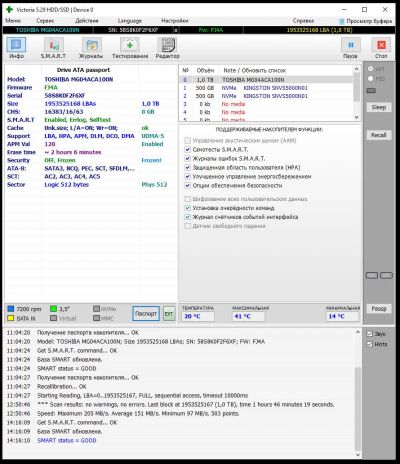Open the S.M.A.R.T toolbar section
400x464 pixels.
(x=53, y=48)
